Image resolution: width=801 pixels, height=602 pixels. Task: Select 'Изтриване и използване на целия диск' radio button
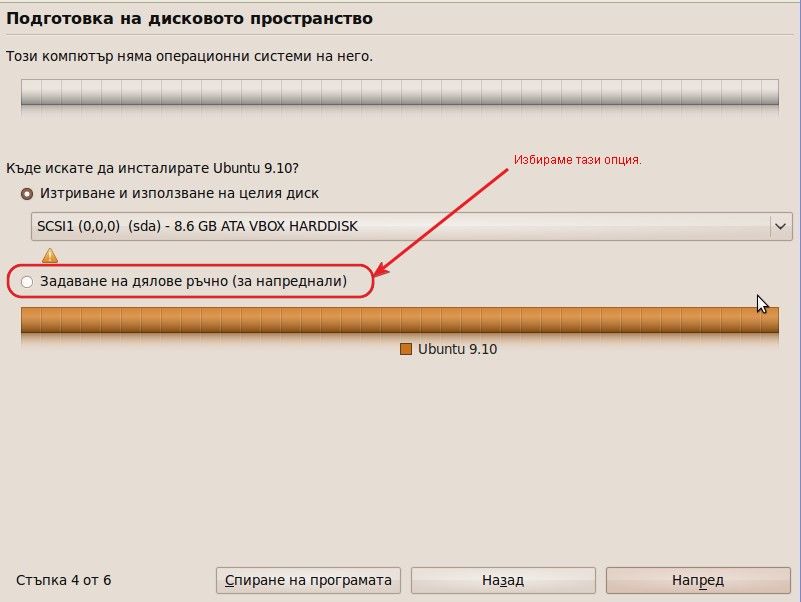27,194
